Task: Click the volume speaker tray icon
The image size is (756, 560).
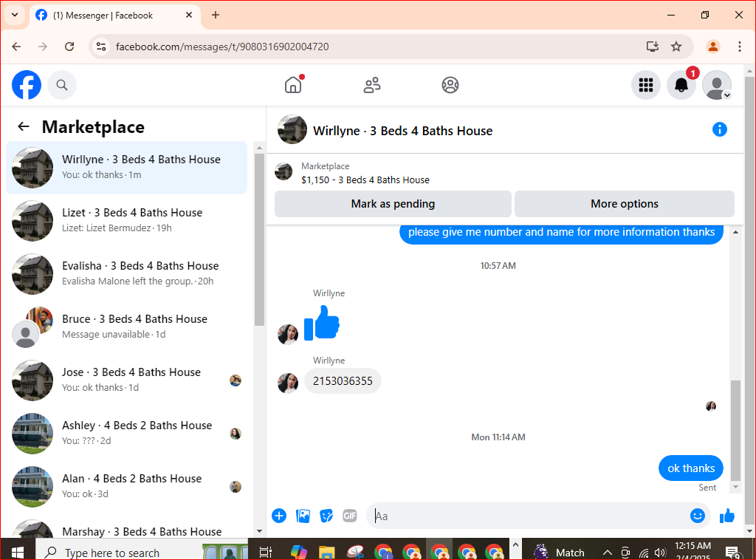Action: coord(660,553)
